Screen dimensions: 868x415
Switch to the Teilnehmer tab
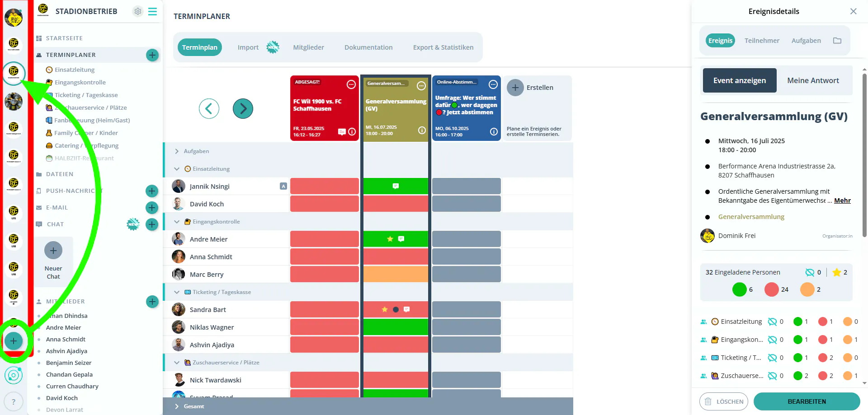762,41
